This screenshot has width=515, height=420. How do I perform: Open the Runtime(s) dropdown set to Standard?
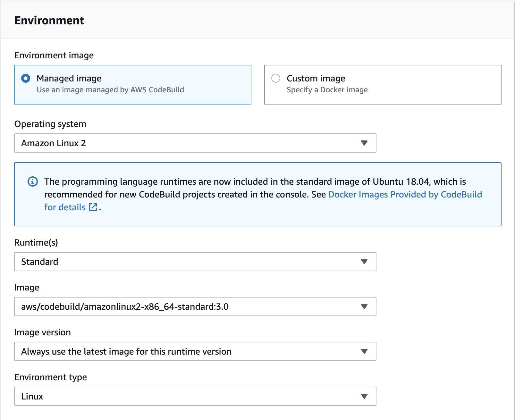click(195, 262)
